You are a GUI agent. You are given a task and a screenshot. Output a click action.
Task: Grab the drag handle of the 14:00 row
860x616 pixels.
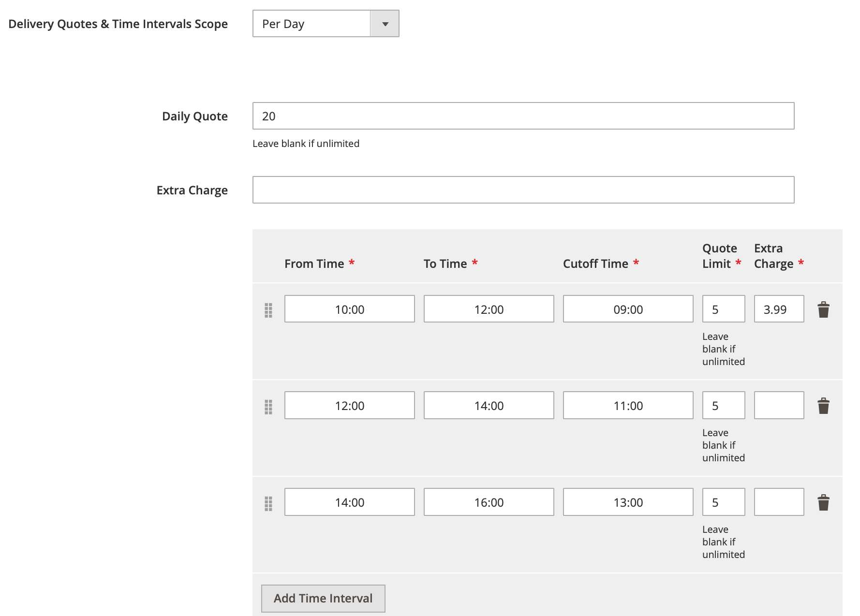point(268,503)
